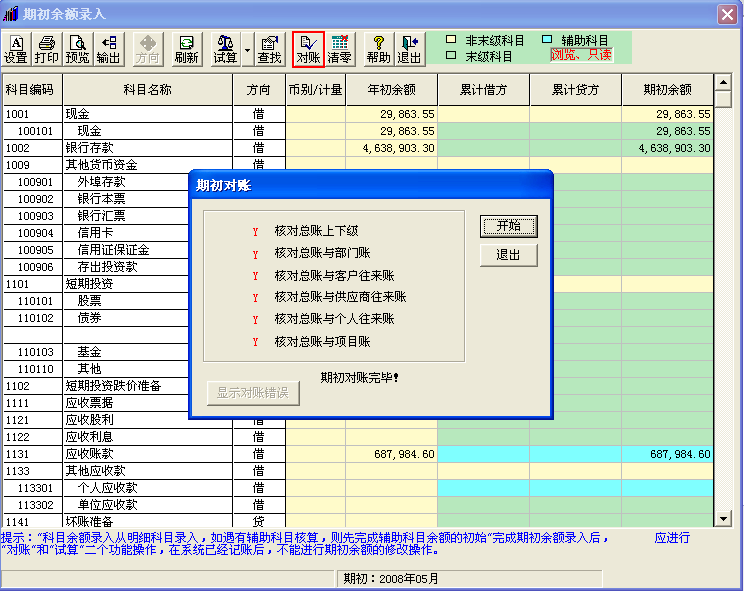Click the scrollbar down arrow
The width and height of the screenshot is (744, 591).
click(x=723, y=519)
